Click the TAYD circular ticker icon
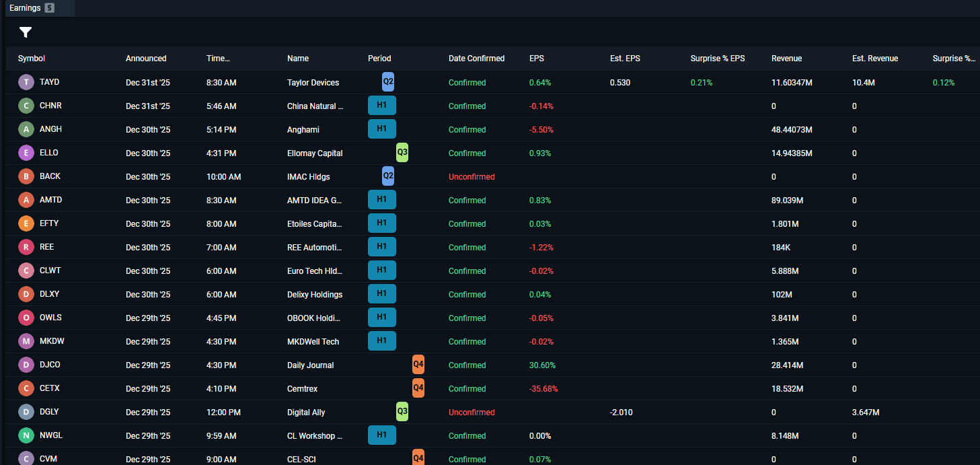This screenshot has height=465, width=980. click(26, 81)
